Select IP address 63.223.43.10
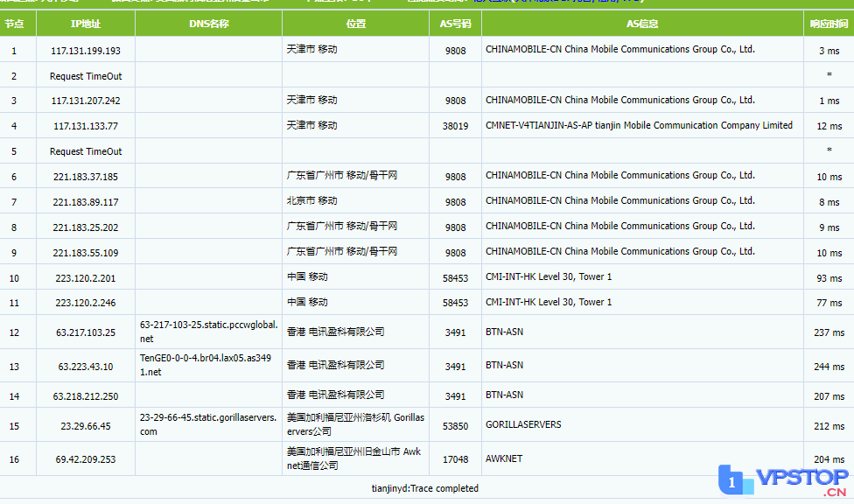This screenshot has height=504, width=854. pos(86,367)
